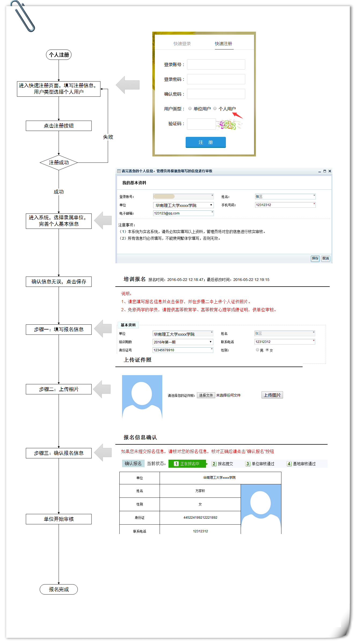
Task: Click the window icon beside dialog title
Action: click(119, 171)
